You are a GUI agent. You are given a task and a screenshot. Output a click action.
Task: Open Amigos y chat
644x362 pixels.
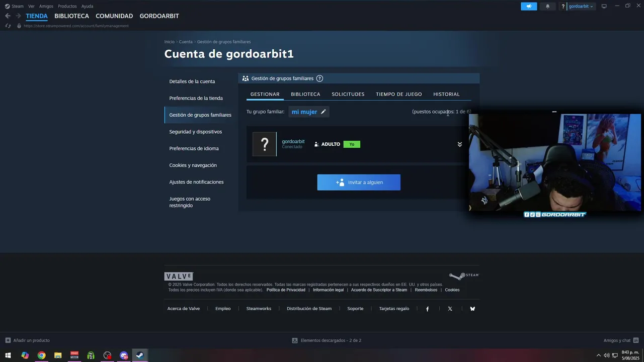coord(621,340)
